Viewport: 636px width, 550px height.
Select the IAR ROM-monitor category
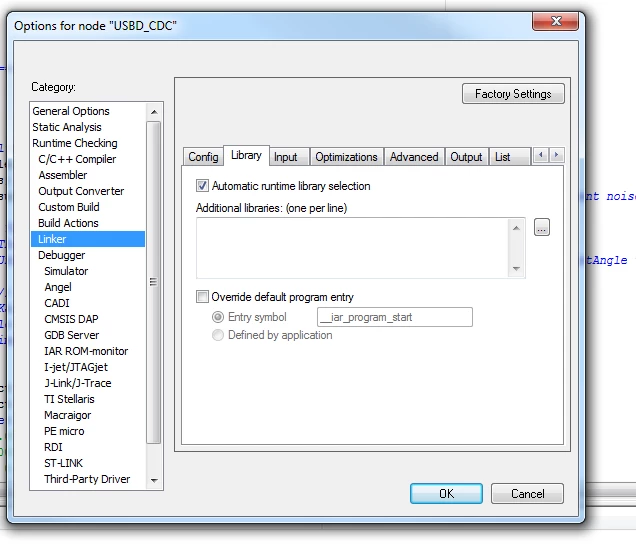point(88,351)
